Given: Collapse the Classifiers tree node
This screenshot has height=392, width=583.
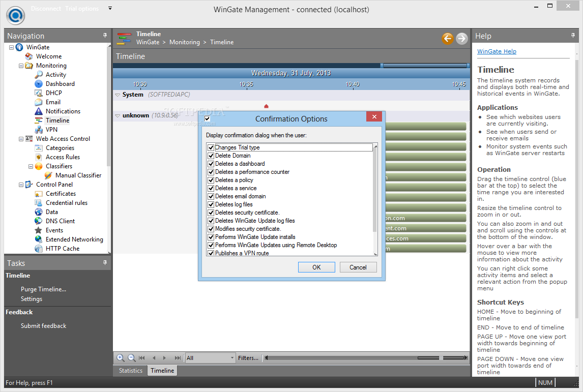Looking at the screenshot, I should click(31, 166).
